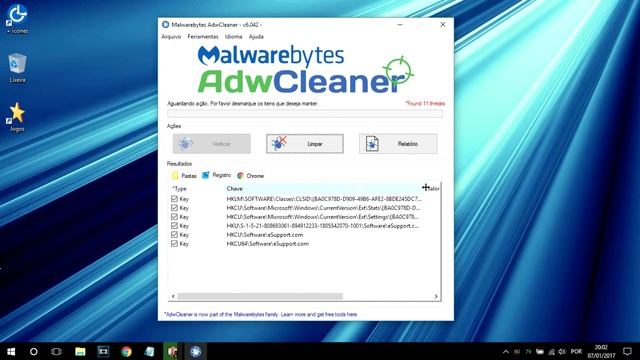The image size is (640, 360).
Task: Sort by the *Type column header
Action: click(x=179, y=189)
